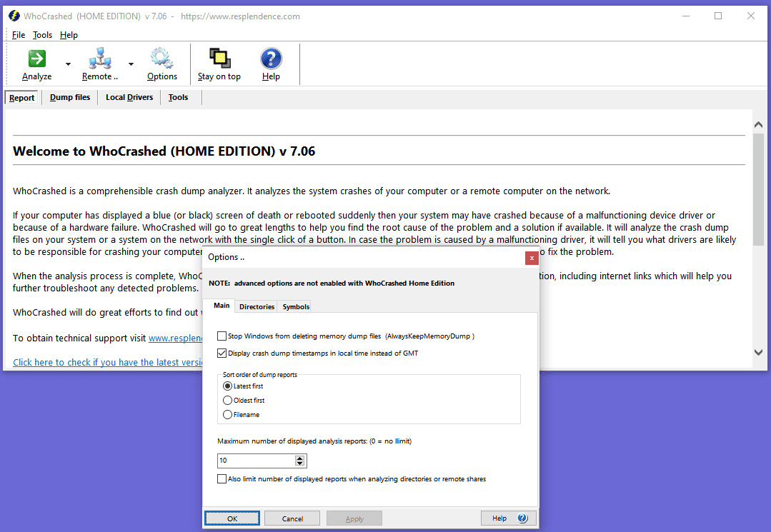
Task: Toggle the Stay on top icon
Action: (x=219, y=59)
